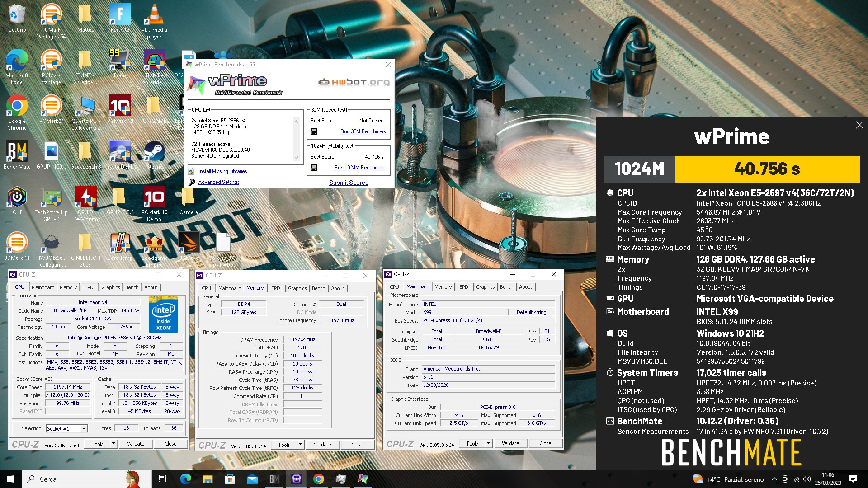
Task: Open the 3DMark 11 desktop icon
Action: 17,246
